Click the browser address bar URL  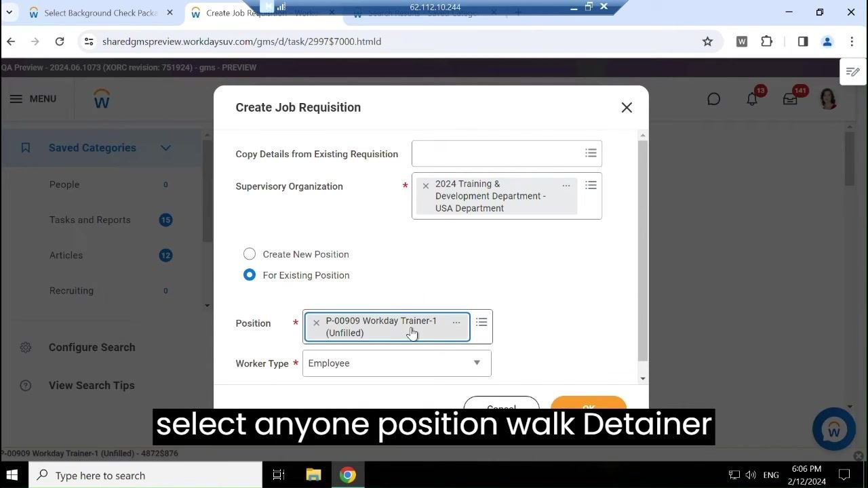click(x=241, y=41)
